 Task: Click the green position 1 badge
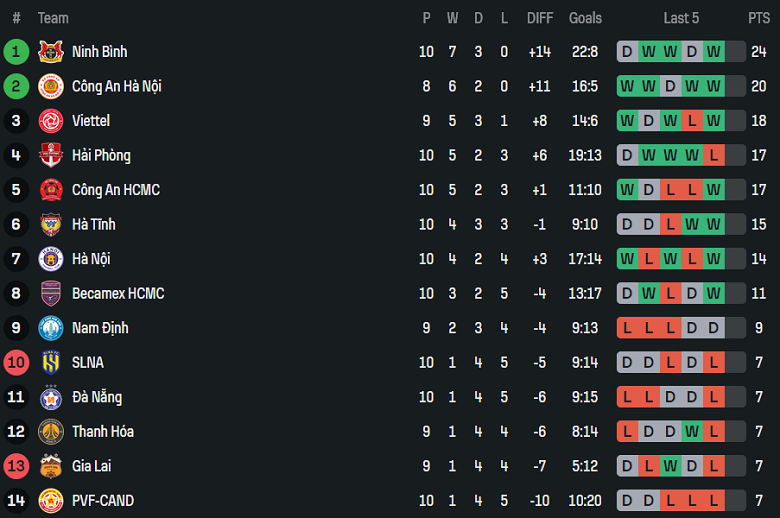[x=16, y=52]
